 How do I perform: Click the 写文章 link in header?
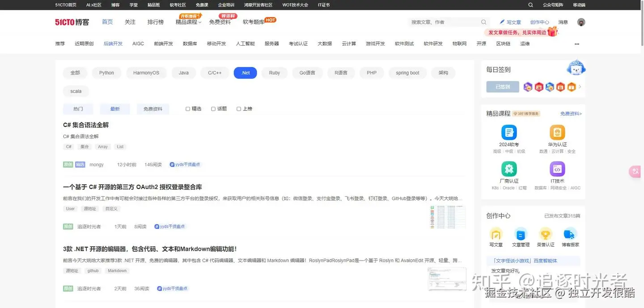(510, 22)
